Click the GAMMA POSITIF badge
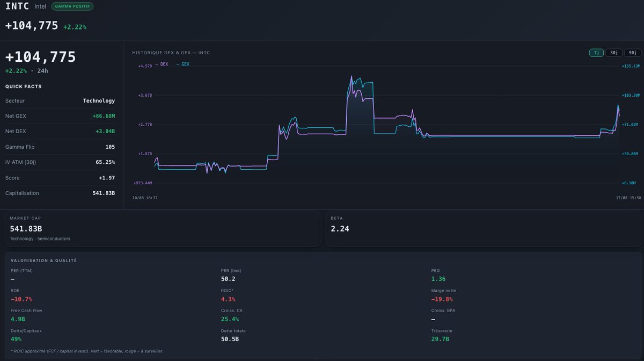644x361 pixels. [x=72, y=6]
